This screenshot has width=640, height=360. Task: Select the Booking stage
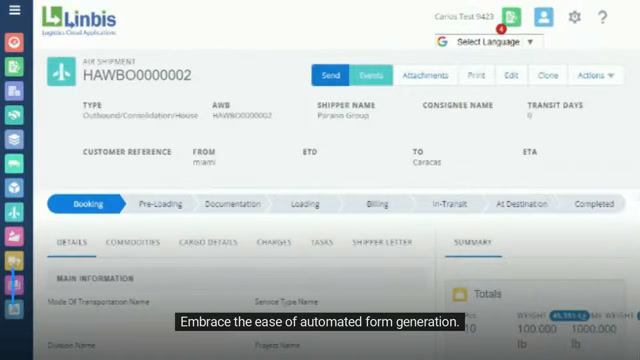[87, 204]
